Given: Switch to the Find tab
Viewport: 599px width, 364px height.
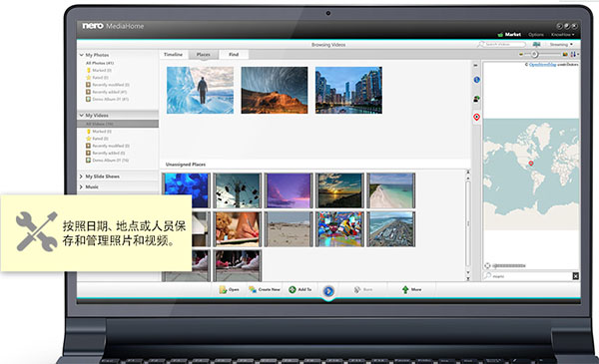Looking at the screenshot, I should [x=234, y=55].
